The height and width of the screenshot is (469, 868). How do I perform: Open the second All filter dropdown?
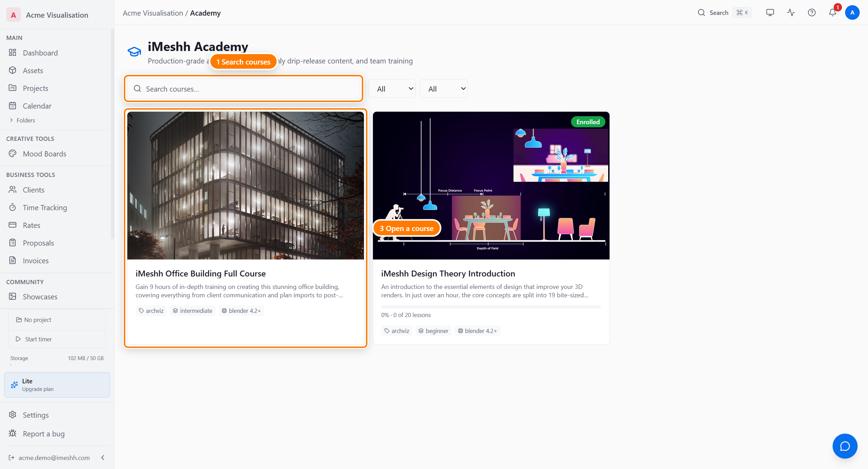(444, 89)
